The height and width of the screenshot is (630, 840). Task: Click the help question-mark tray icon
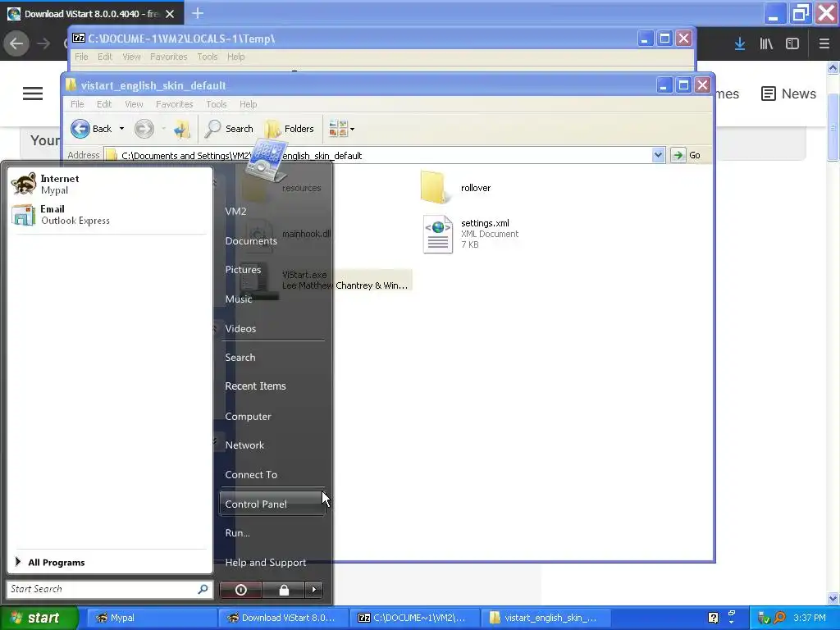[x=713, y=618]
